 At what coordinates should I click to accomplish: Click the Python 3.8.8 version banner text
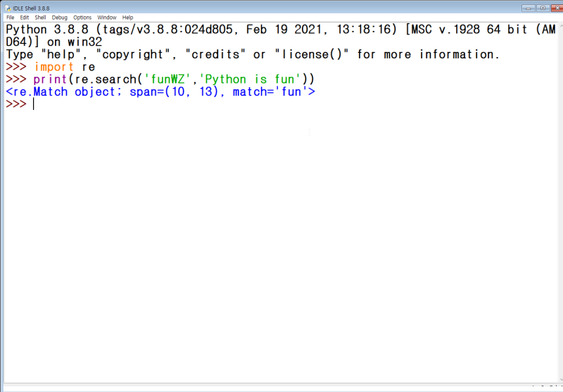click(47, 30)
